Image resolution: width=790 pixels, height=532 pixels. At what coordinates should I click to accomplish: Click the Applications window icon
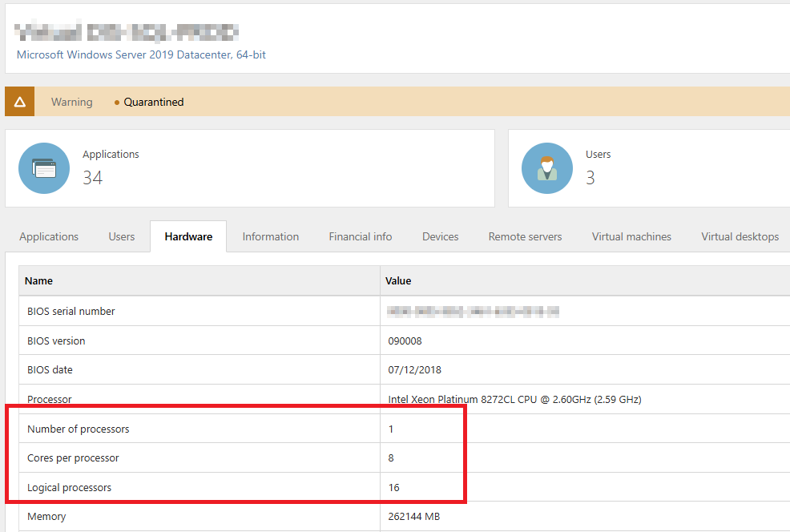[44, 168]
